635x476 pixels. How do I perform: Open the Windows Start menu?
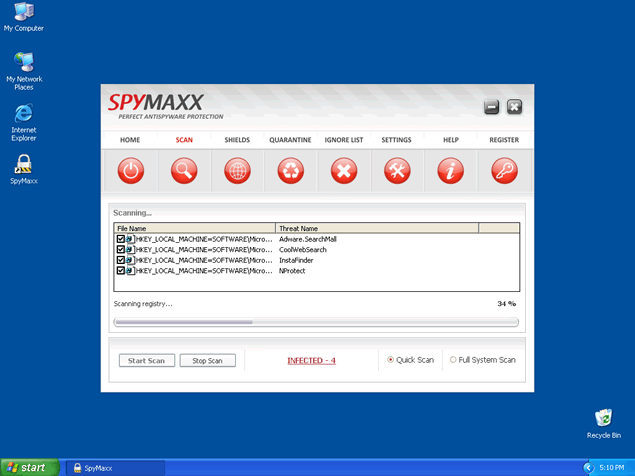[x=27, y=467]
